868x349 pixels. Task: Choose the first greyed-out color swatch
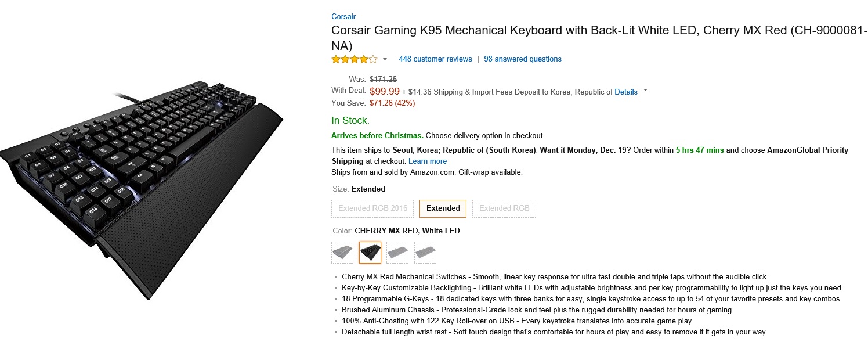[x=342, y=253]
